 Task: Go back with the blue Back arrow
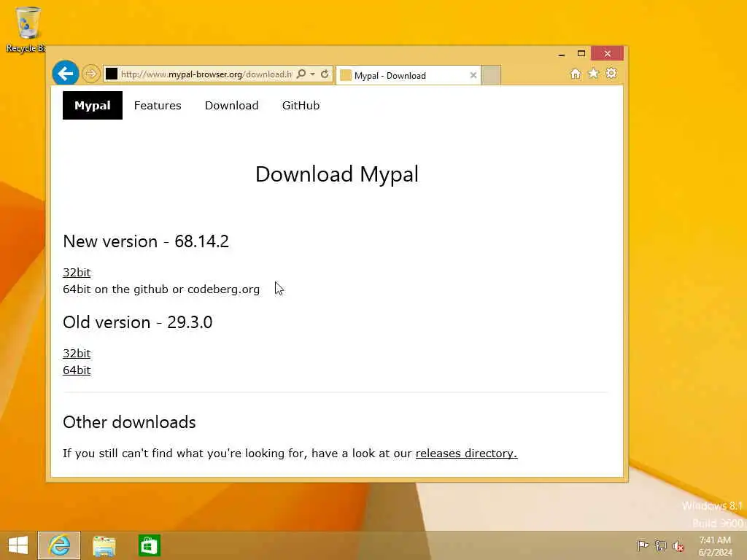(x=65, y=74)
